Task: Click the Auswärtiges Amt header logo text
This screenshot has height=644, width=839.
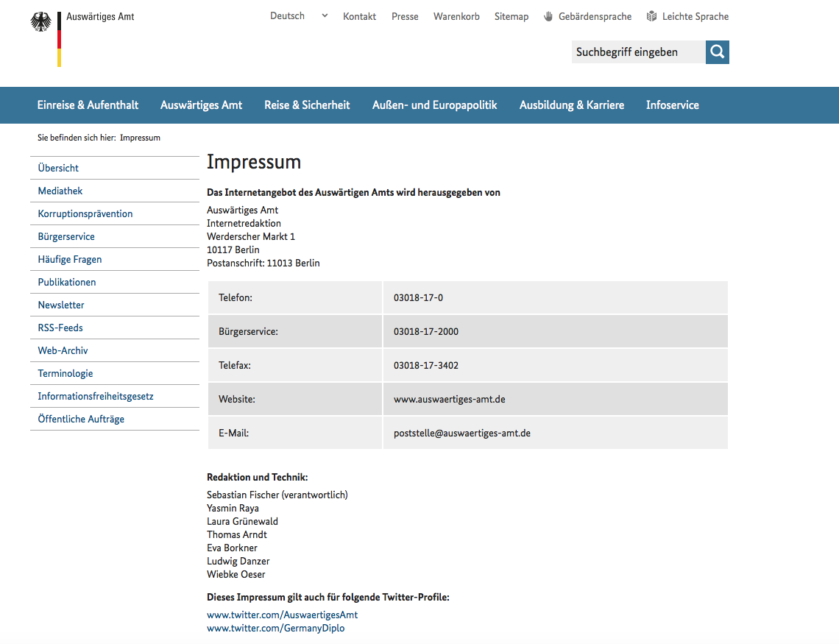Action: (x=100, y=17)
